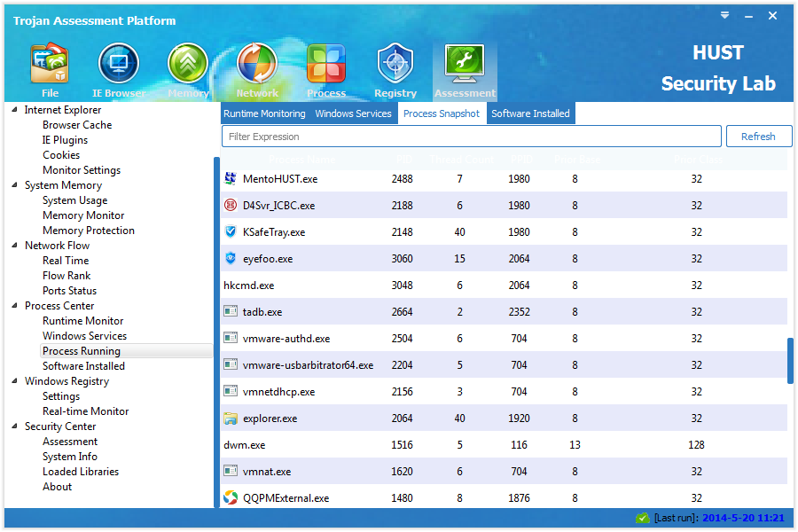
Task: Select the hkcmd.exe process row
Action: point(504,285)
